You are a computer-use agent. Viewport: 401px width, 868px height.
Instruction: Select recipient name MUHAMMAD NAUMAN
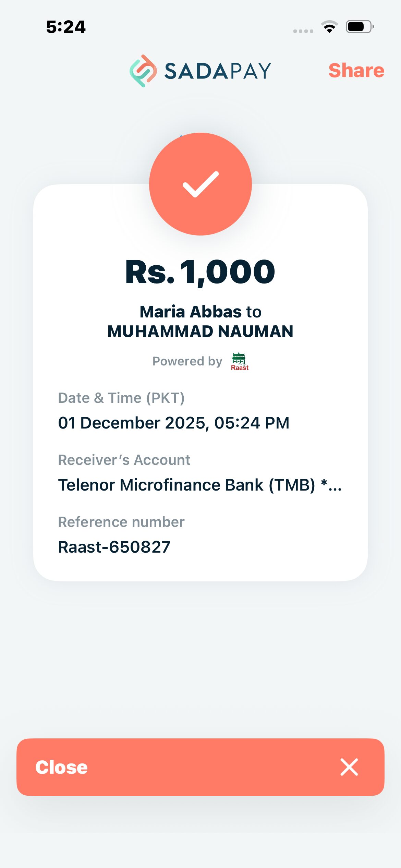click(200, 331)
